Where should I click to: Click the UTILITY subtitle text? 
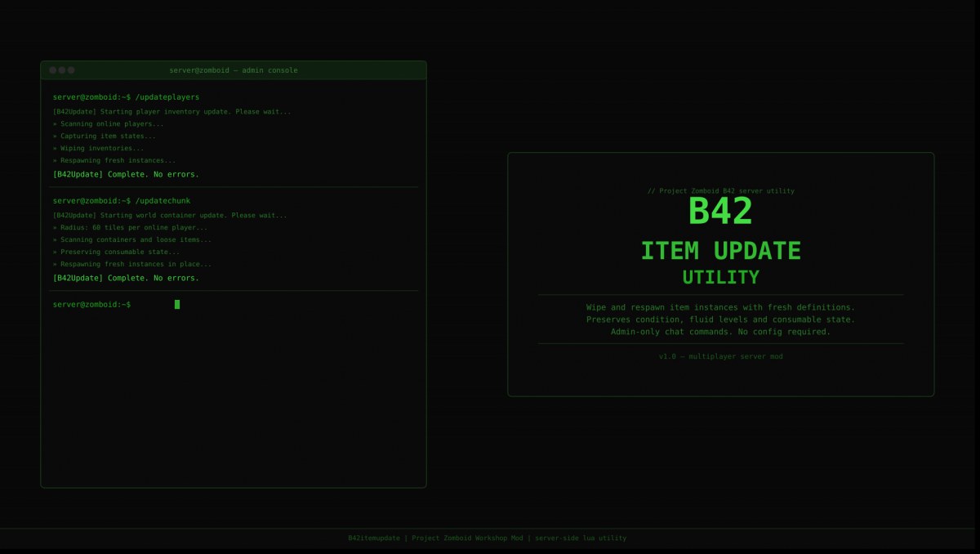tap(720, 278)
